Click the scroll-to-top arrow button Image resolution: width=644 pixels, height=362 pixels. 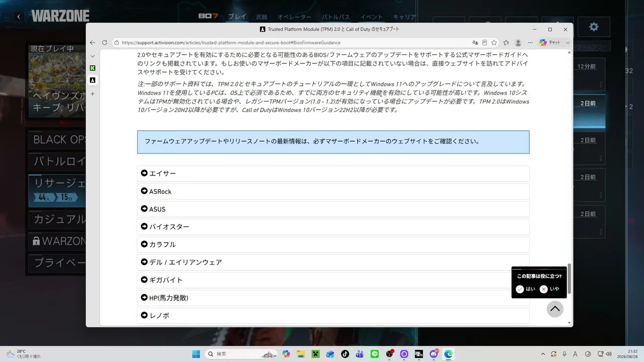click(x=555, y=309)
